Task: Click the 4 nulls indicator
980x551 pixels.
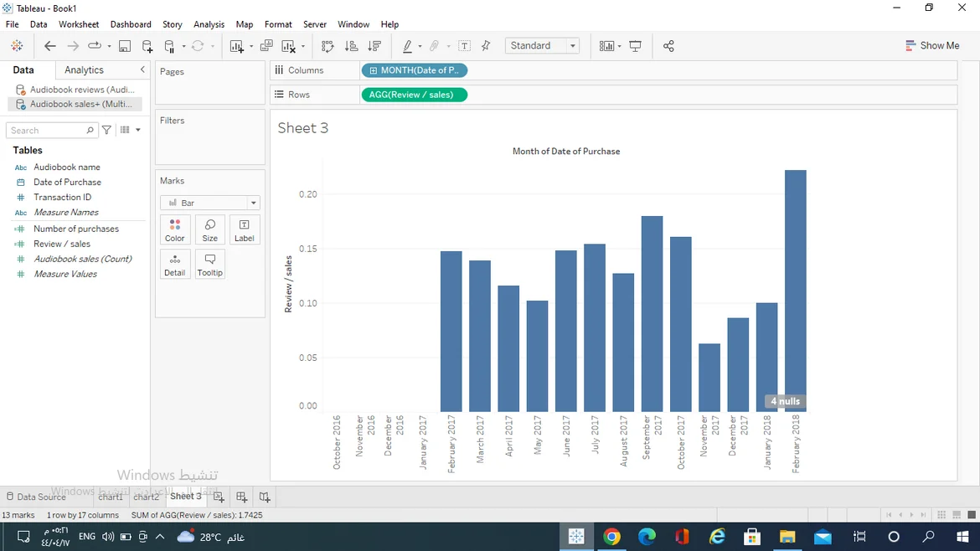Action: coord(785,401)
